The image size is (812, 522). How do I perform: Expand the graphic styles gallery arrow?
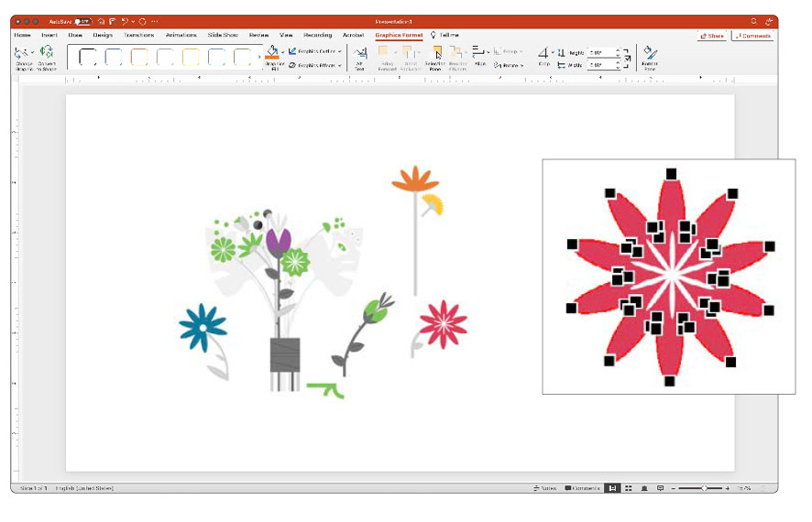tap(259, 57)
